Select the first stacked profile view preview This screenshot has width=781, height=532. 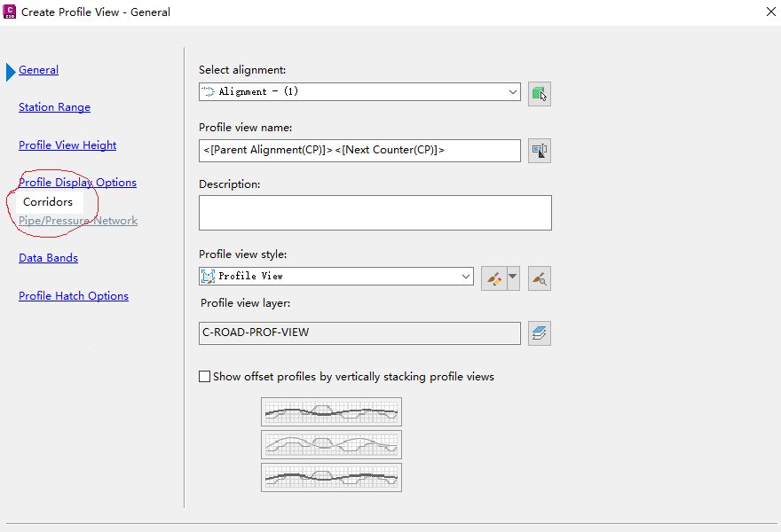pos(331,411)
